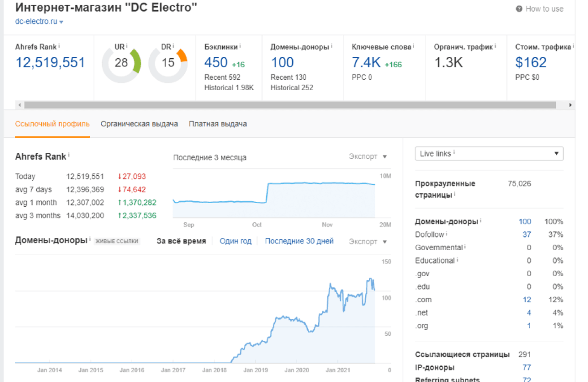Click the Ссылающиеся страницы value 291

525,355
